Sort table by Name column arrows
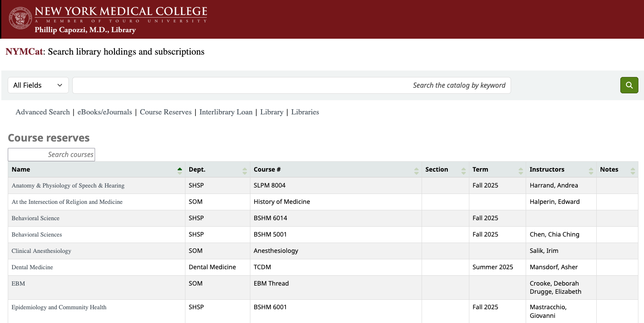The height and width of the screenshot is (323, 644). 180,170
